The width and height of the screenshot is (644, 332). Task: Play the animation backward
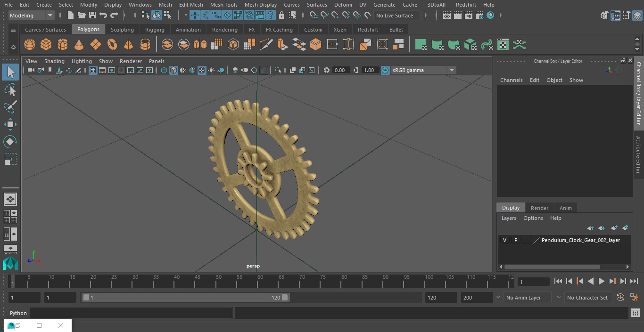[590, 281]
